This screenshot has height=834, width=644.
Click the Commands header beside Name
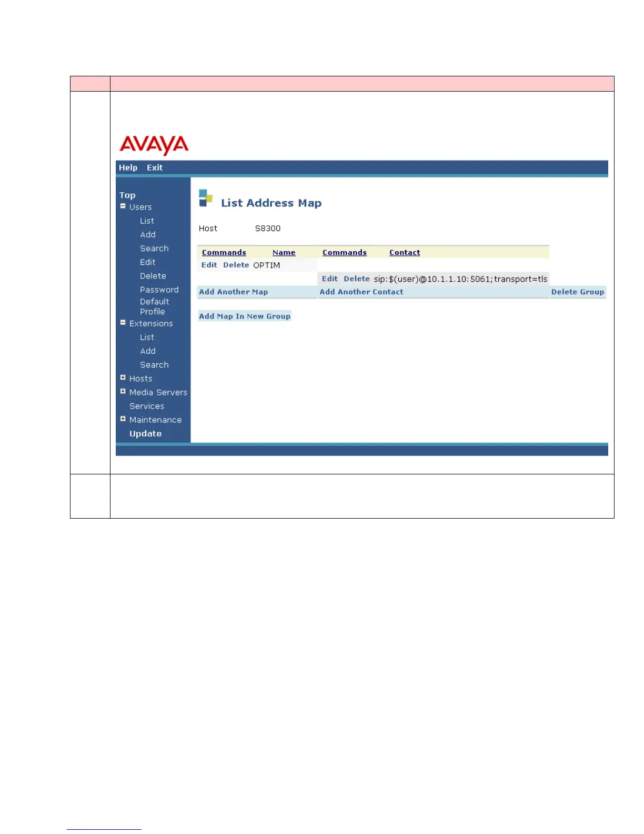[224, 253]
